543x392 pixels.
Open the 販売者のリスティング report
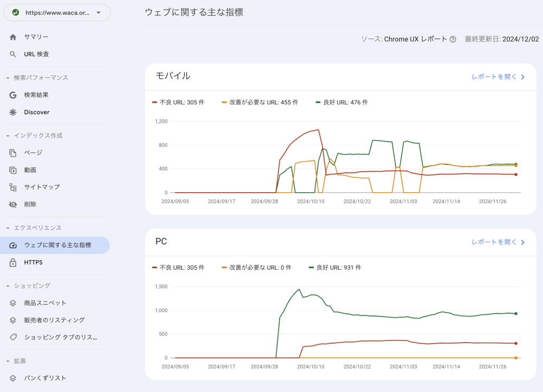coord(55,320)
